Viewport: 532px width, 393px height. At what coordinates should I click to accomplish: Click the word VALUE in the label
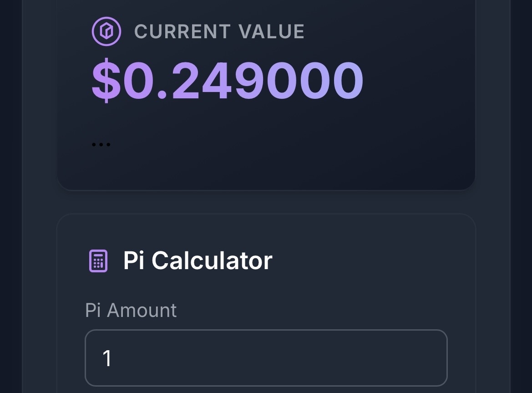click(x=272, y=32)
